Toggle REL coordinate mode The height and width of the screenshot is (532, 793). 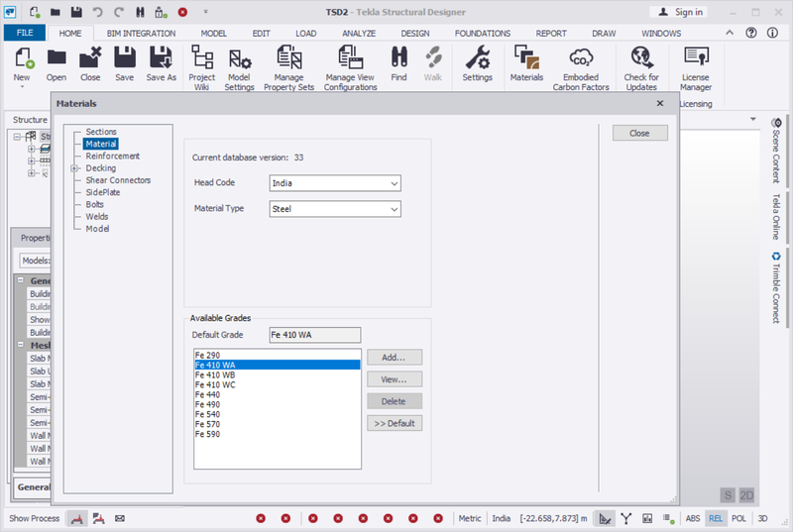point(715,518)
